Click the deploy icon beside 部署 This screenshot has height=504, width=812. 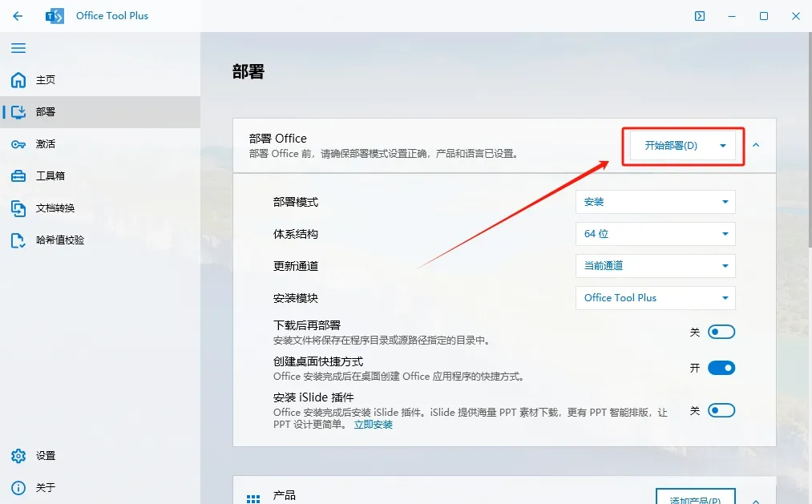pos(18,111)
